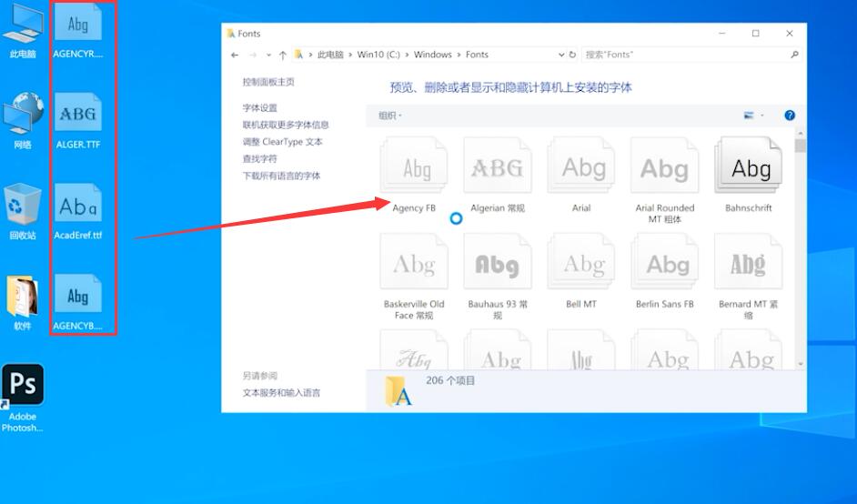Select the 软件 folder on desktop
Screen dimensions: 857x504
(x=23, y=302)
